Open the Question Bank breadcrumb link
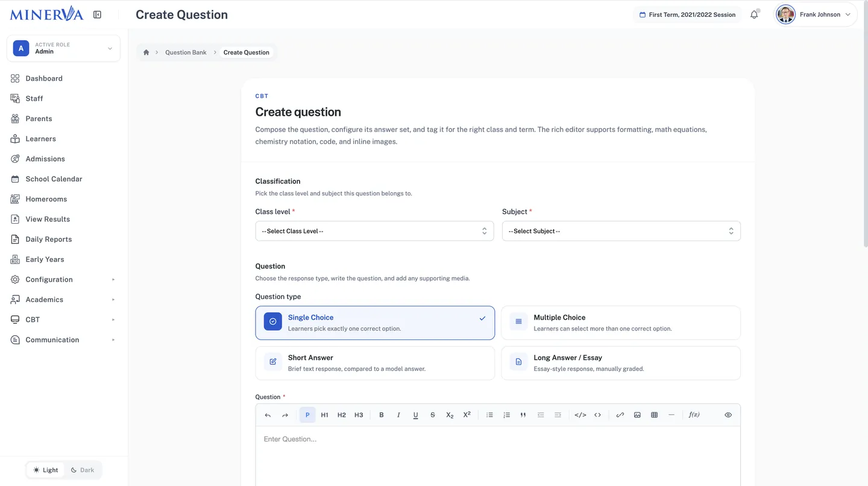The height and width of the screenshot is (486, 868). coord(186,52)
